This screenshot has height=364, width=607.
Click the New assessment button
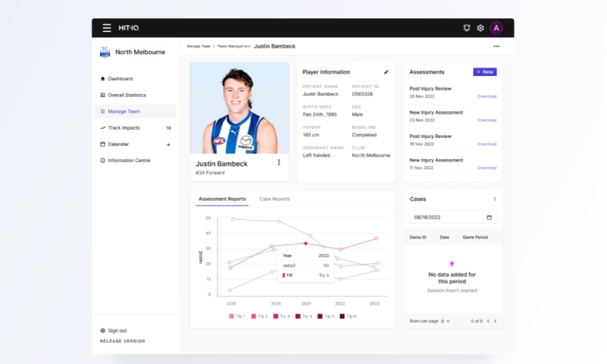click(485, 72)
